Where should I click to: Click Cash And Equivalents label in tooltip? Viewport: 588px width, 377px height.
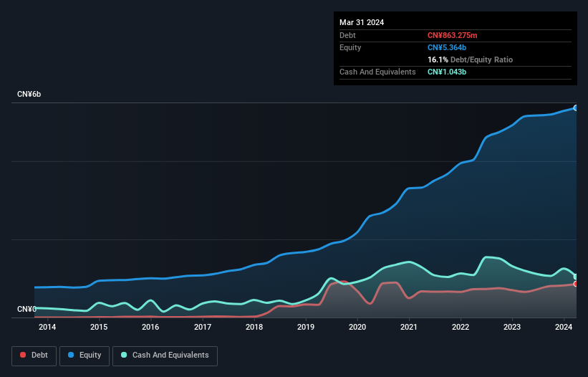coord(377,72)
